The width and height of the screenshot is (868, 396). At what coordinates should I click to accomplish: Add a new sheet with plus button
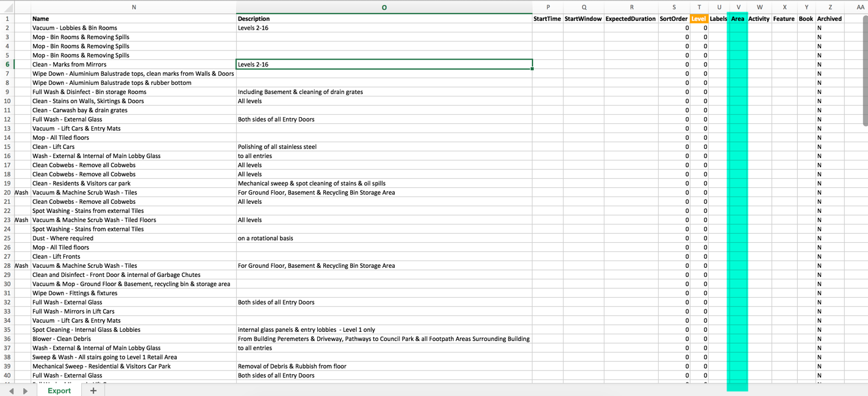coord(93,391)
